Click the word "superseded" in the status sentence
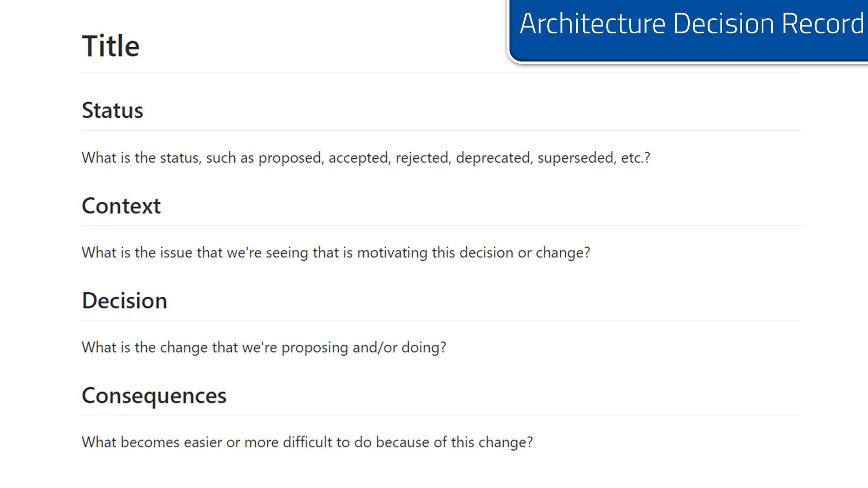The width and height of the screenshot is (868, 488). pos(576,158)
